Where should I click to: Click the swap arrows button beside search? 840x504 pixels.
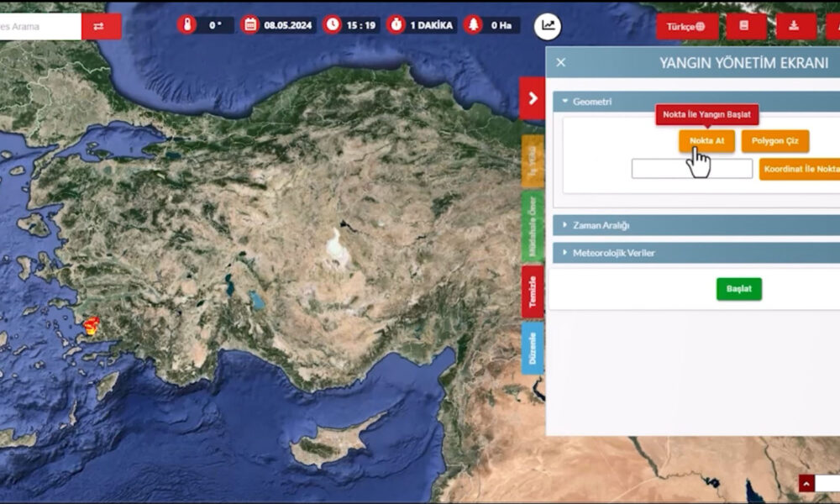(x=101, y=26)
